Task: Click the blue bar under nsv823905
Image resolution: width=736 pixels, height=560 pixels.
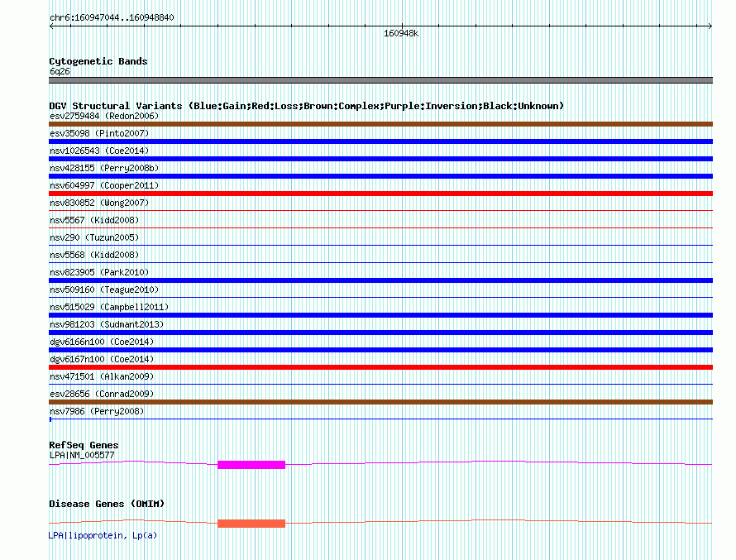Action: click(x=380, y=280)
